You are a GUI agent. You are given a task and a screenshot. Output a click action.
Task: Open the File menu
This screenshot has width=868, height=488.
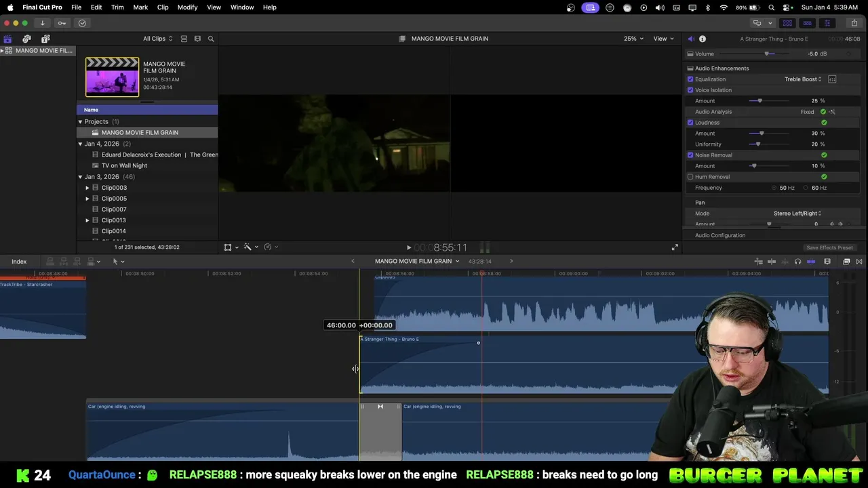(x=76, y=7)
